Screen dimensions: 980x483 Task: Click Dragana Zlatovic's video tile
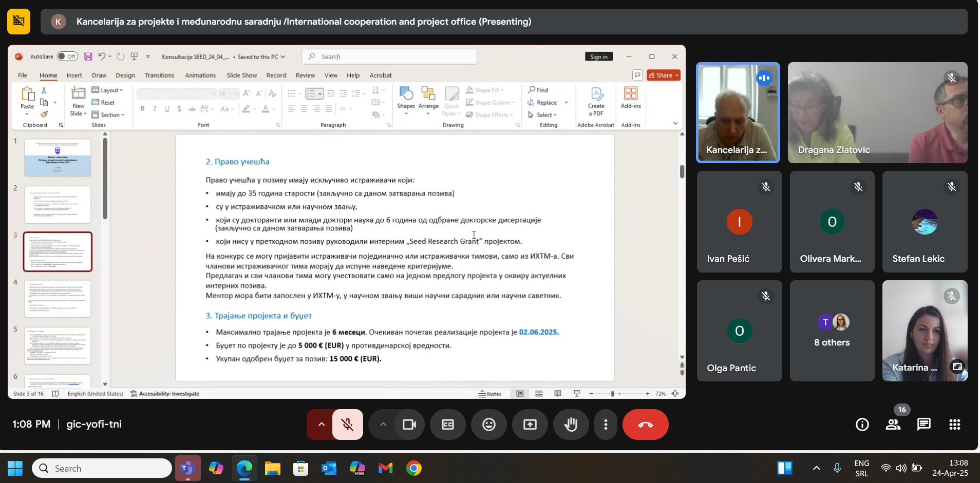(x=877, y=113)
